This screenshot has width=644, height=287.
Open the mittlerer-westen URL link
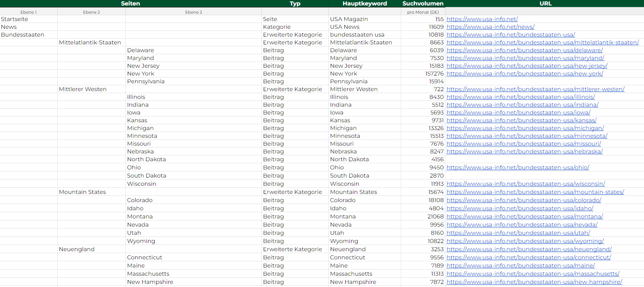(x=535, y=89)
